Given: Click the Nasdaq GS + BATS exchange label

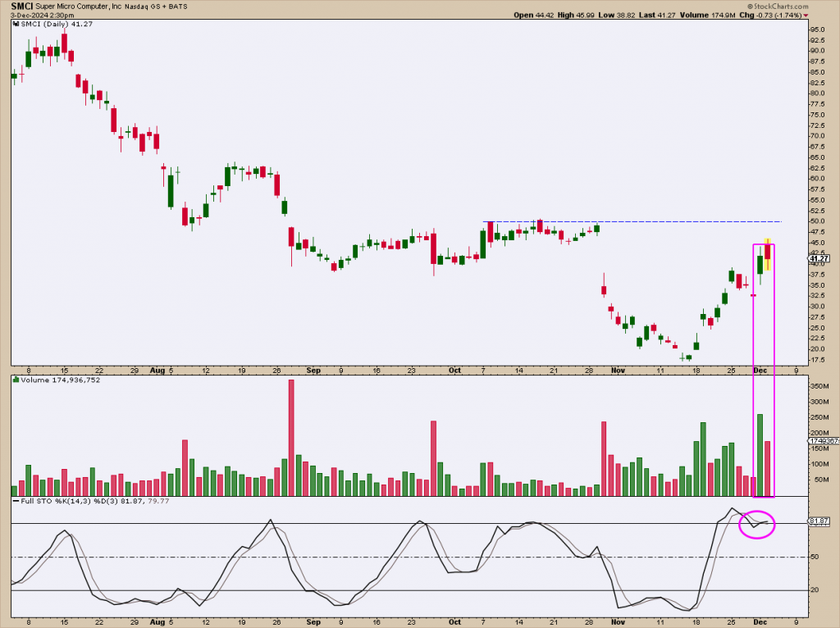Looking at the screenshot, I should pos(157,7).
